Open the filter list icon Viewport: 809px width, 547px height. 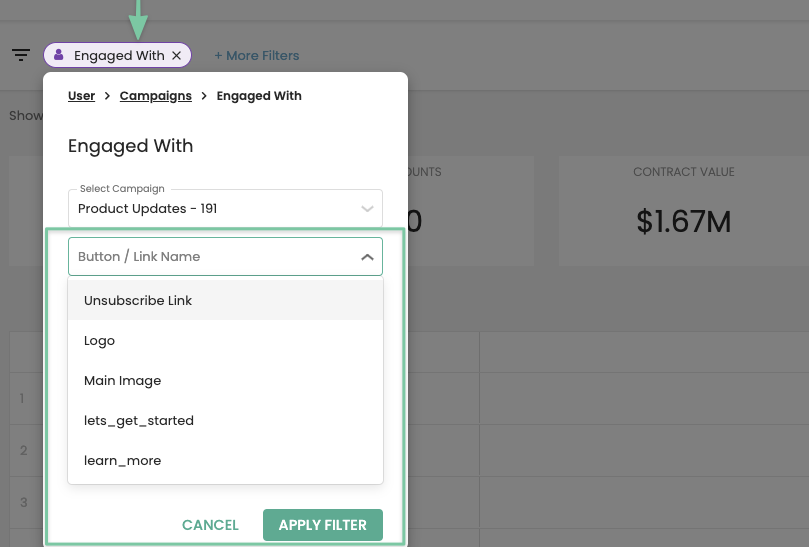[21, 55]
